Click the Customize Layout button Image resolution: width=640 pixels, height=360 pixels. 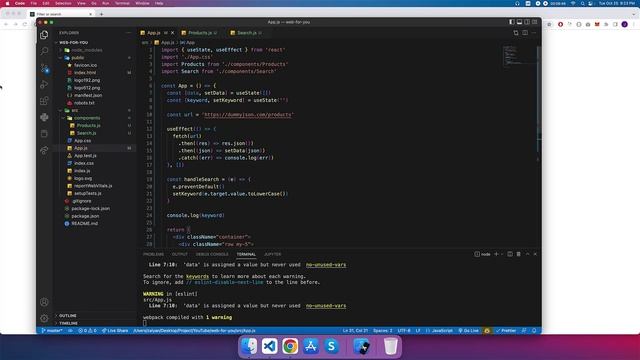click(x=535, y=22)
